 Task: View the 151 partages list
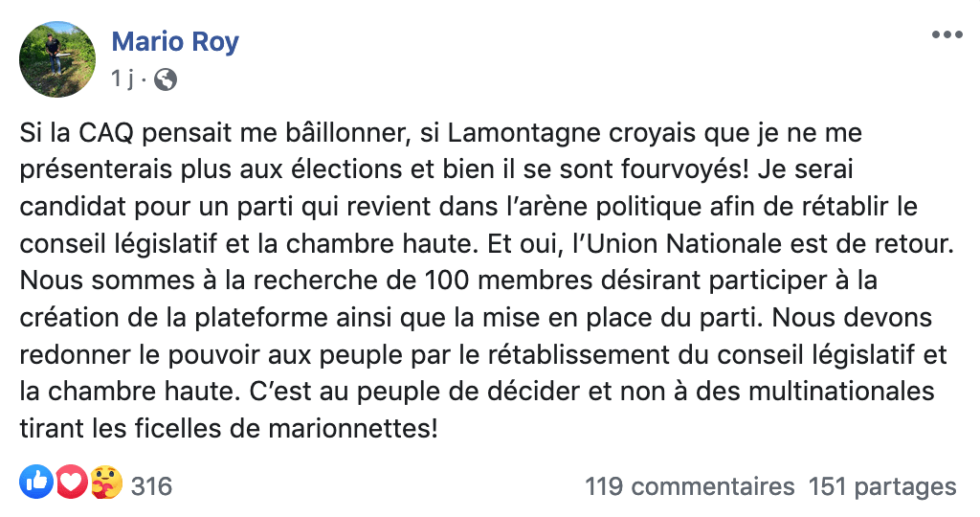click(882, 486)
